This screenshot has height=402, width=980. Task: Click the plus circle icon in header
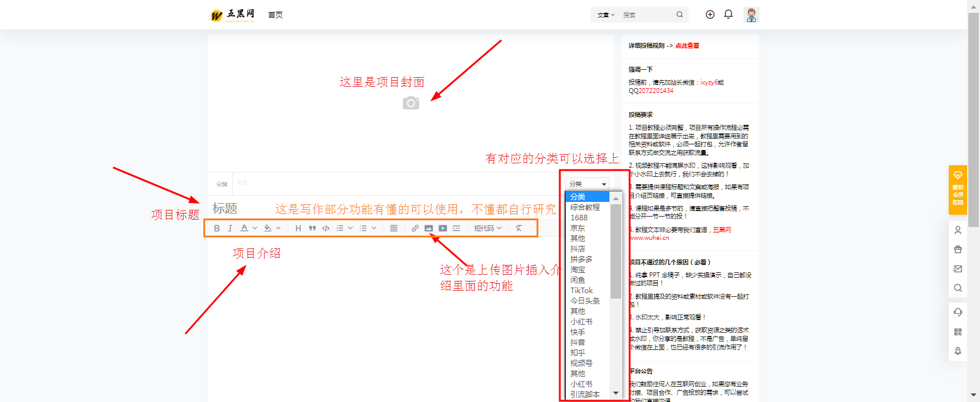coord(710,14)
